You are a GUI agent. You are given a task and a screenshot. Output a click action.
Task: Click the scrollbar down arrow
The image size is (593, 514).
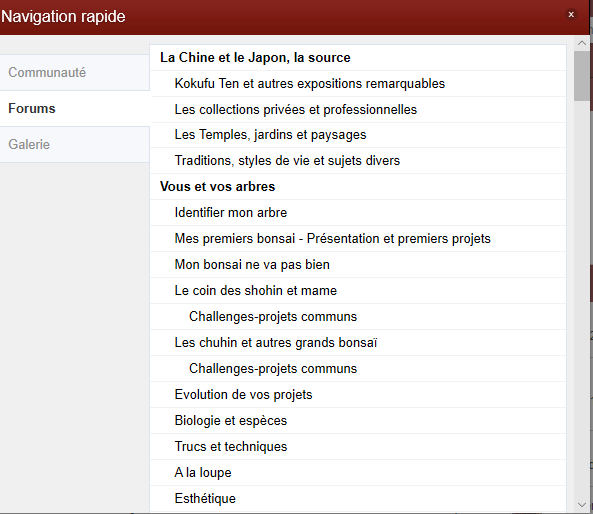coord(582,505)
